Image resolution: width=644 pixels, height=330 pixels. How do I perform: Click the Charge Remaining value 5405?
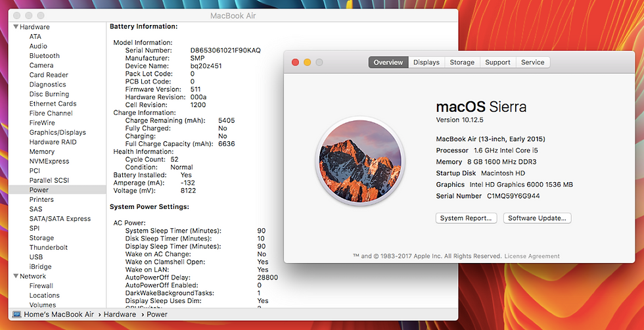[x=227, y=120]
